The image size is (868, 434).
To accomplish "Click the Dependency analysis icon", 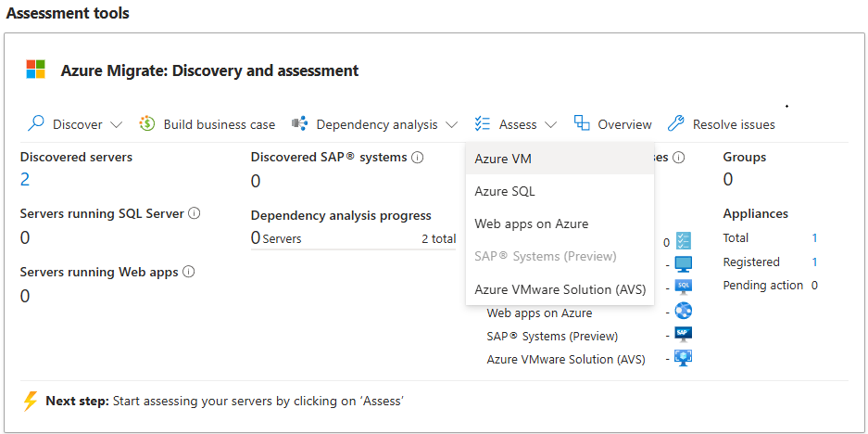I will tap(299, 123).
